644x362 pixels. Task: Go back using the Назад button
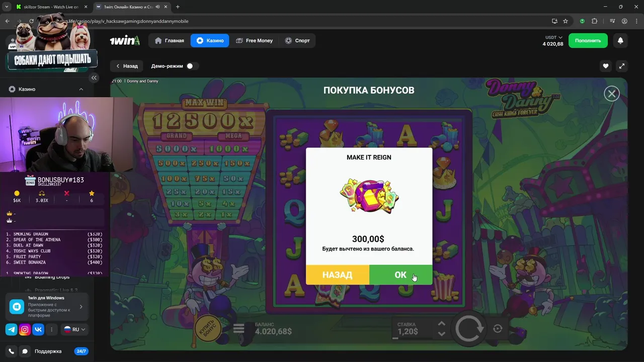click(x=127, y=66)
